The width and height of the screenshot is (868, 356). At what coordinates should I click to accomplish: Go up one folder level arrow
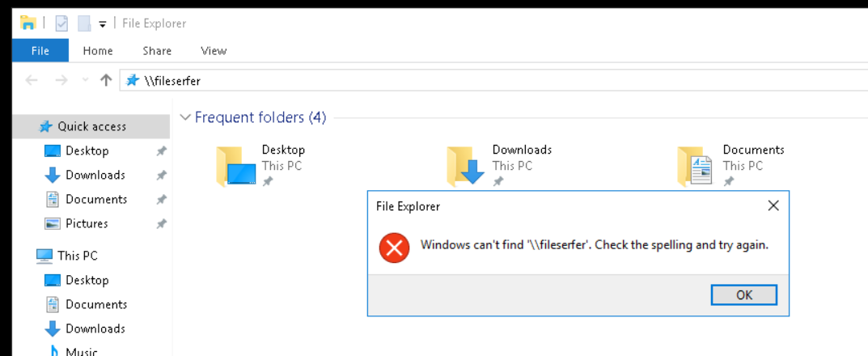tap(106, 81)
